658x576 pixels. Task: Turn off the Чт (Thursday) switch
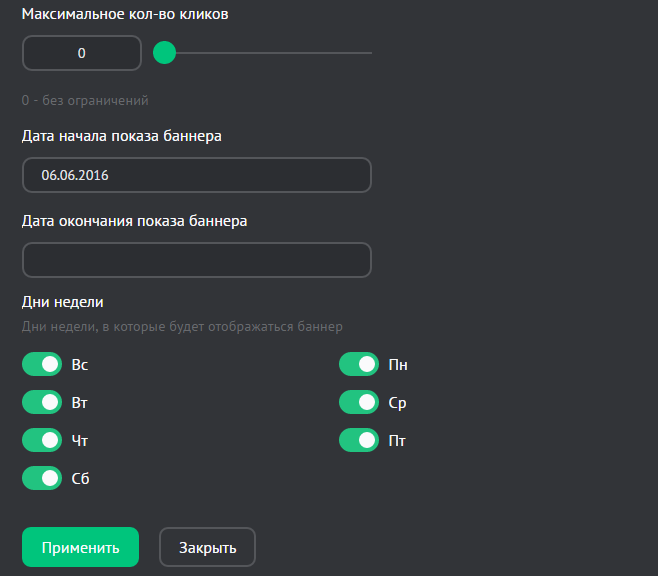(42, 440)
